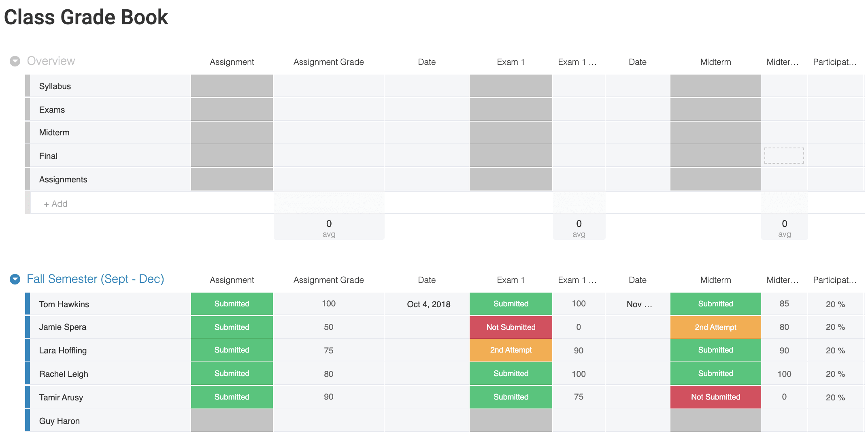Change Lara Hoffling Midterm status
This screenshot has height=432, width=868.
(716, 350)
